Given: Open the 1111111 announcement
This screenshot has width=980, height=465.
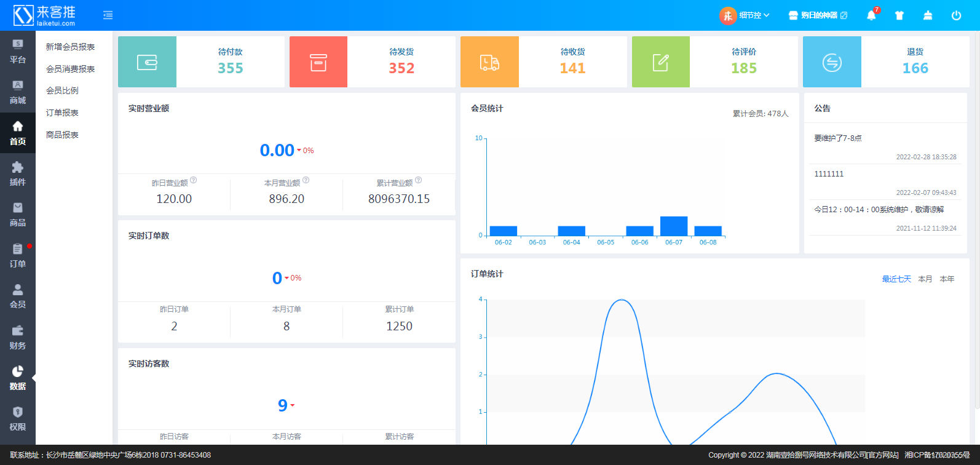Looking at the screenshot, I should (x=829, y=174).
